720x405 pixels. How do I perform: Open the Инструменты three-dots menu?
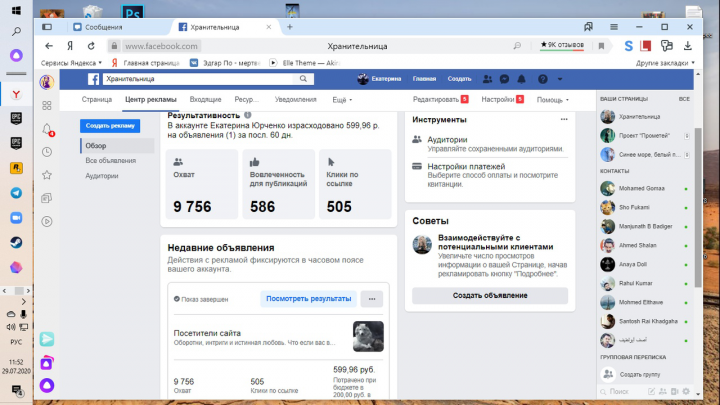[564, 119]
